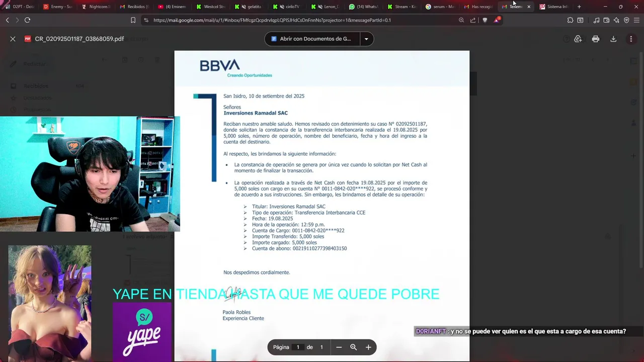The height and width of the screenshot is (362, 644).
Task: Go back with the browser back arrow
Action: 7,20
